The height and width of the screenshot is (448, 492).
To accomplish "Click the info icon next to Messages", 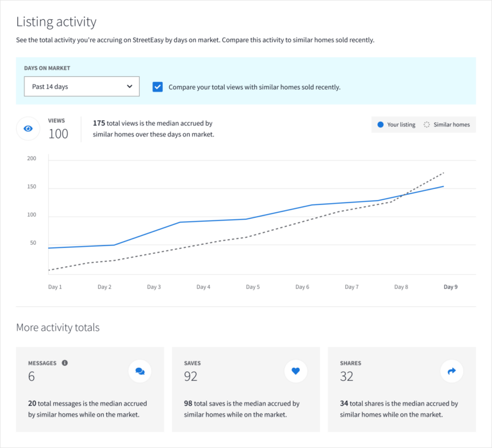I will coord(65,363).
